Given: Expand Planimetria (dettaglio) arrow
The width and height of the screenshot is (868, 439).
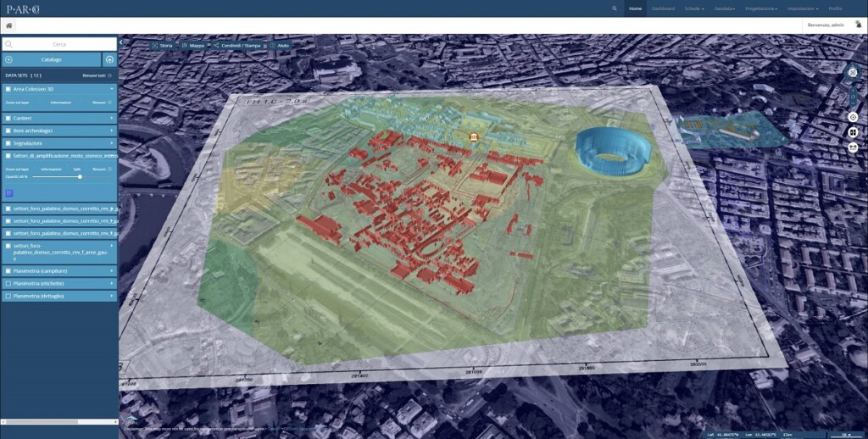Looking at the screenshot, I should [x=112, y=296].
